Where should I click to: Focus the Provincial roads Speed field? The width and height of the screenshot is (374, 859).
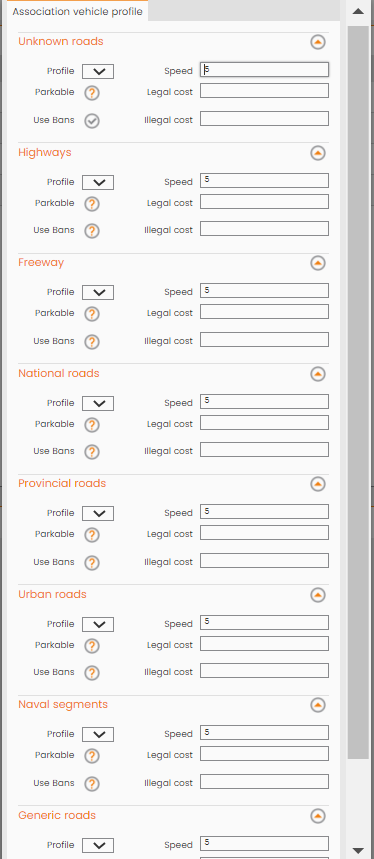pos(264,512)
